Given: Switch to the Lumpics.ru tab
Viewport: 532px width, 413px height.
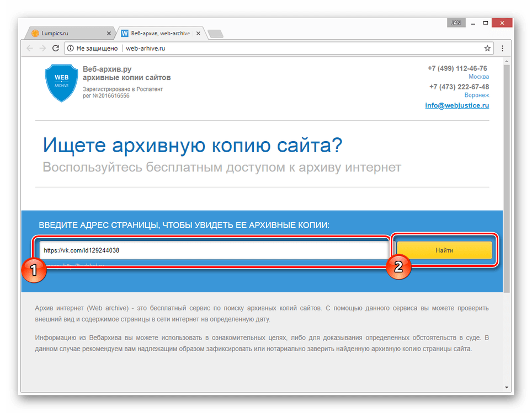Looking at the screenshot, I should (x=66, y=34).
